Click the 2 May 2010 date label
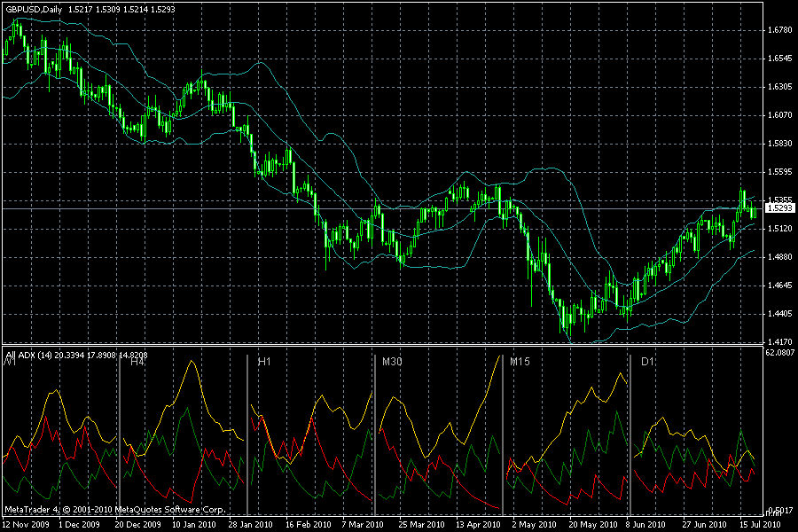Screen dimensions: 798x532 tap(534, 524)
